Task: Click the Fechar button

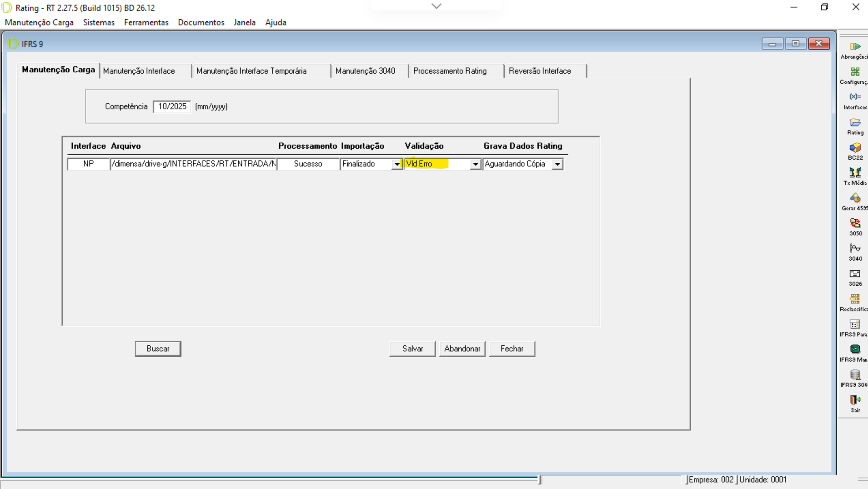Action: 512,349
